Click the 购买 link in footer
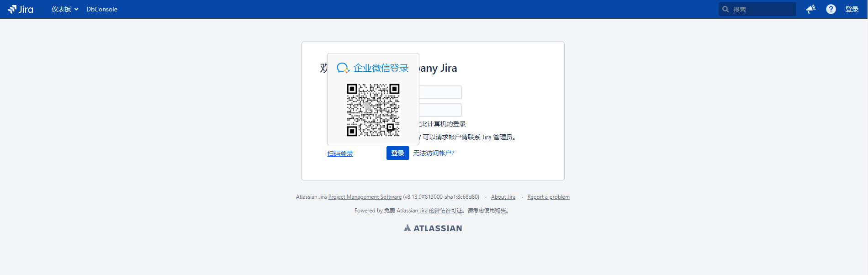Image resolution: width=868 pixels, height=275 pixels. click(500, 211)
